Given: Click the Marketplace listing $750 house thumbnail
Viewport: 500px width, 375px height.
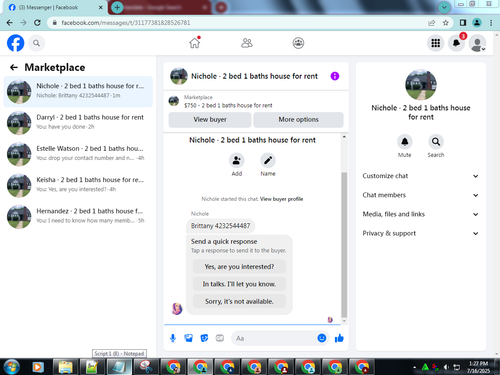Looking at the screenshot, I should tap(174, 101).
